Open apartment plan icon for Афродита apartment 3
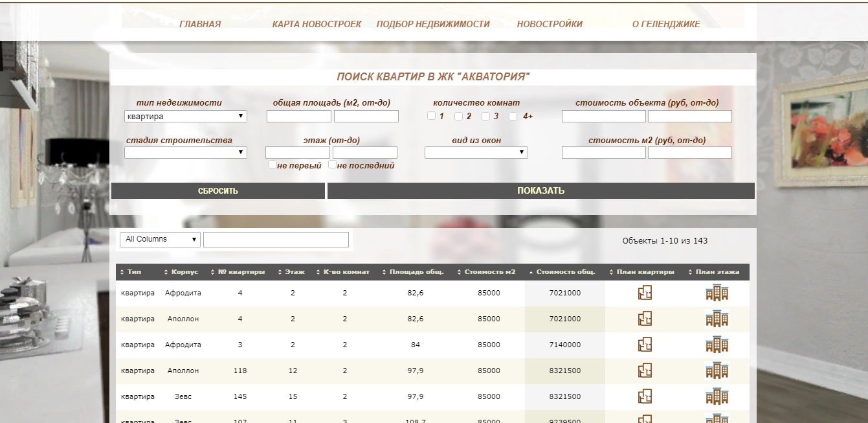This screenshot has height=423, width=868. click(645, 345)
